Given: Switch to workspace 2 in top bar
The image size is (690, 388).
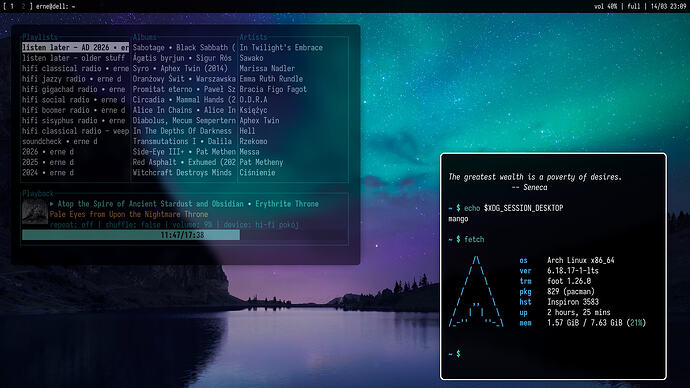Looking at the screenshot, I should pos(23,7).
